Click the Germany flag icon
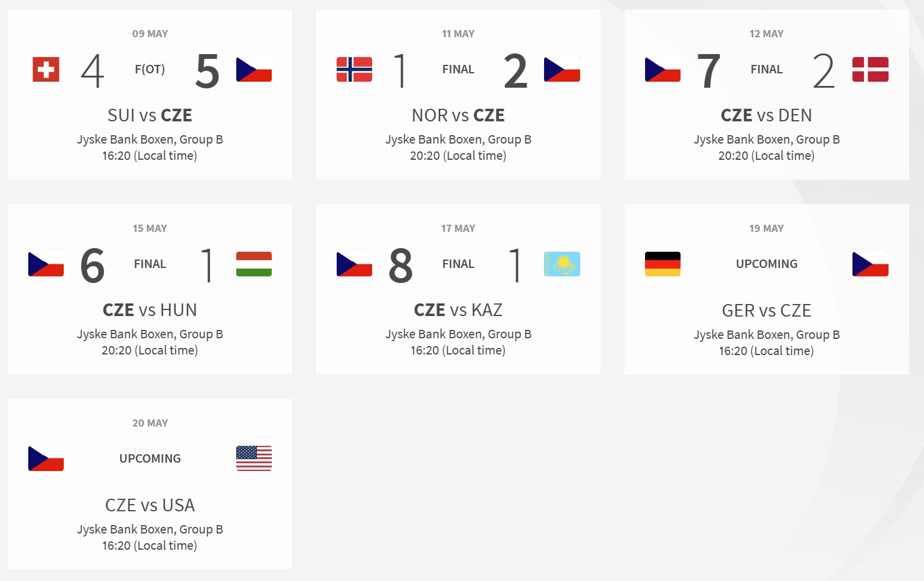 click(662, 264)
